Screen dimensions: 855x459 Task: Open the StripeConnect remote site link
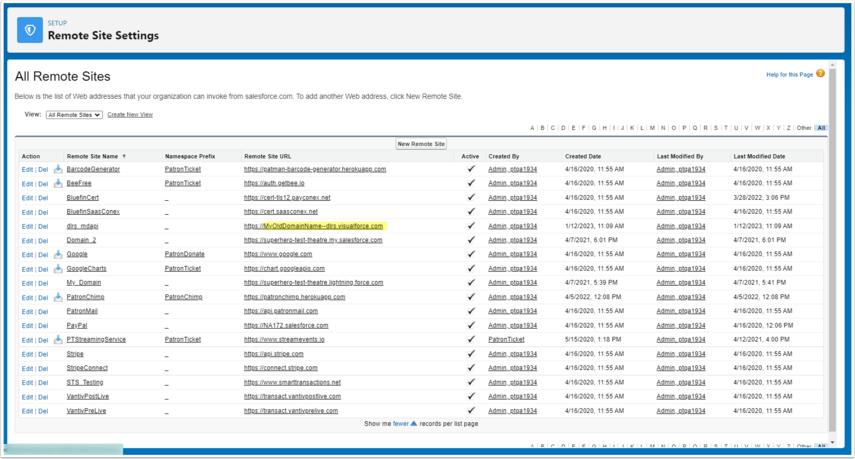click(x=87, y=368)
